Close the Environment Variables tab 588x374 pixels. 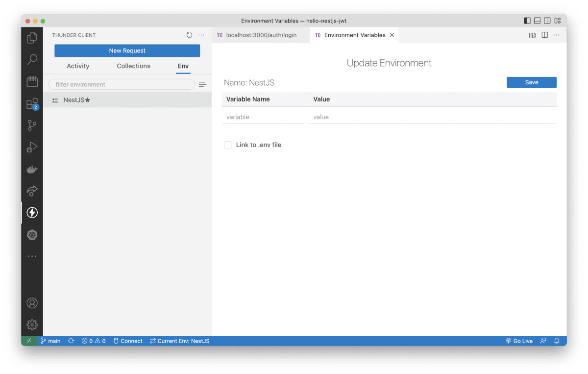pos(392,35)
